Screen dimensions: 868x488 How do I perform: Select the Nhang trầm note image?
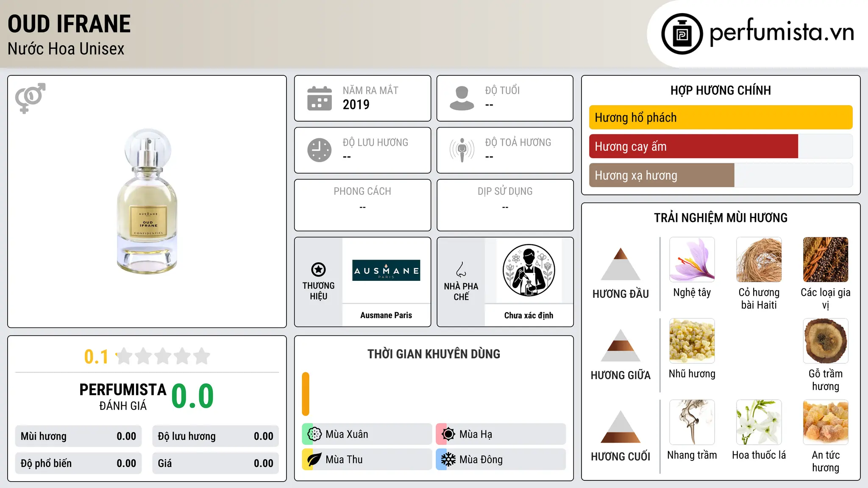[692, 422]
